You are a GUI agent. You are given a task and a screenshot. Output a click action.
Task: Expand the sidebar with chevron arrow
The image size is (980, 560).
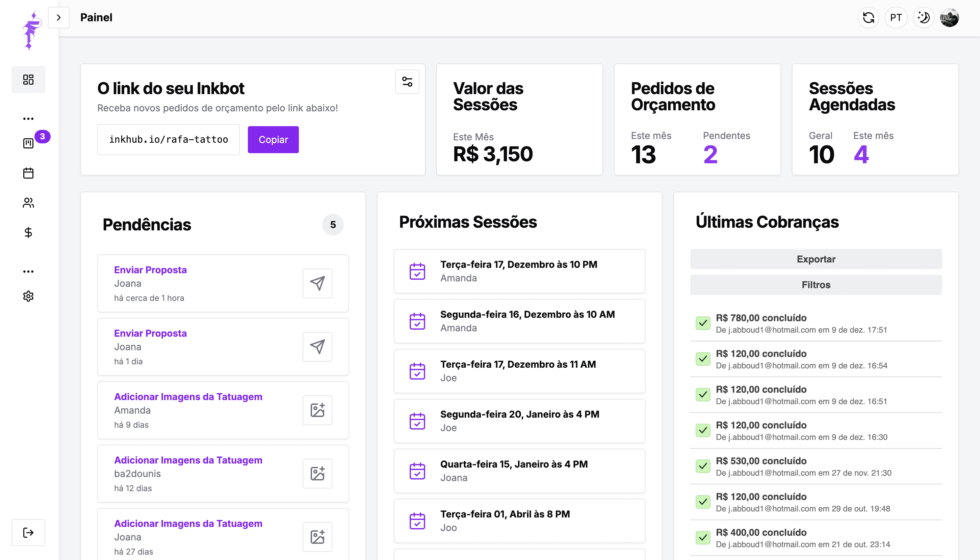tap(58, 18)
